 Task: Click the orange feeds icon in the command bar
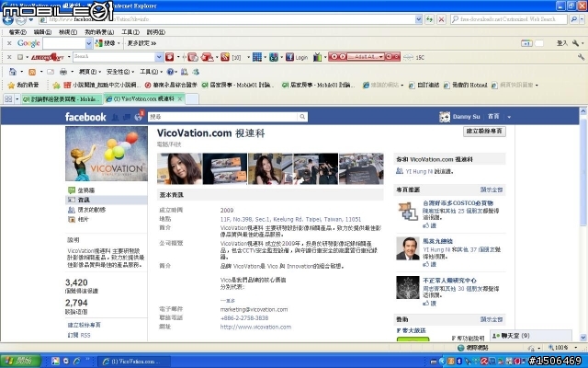coord(32,72)
